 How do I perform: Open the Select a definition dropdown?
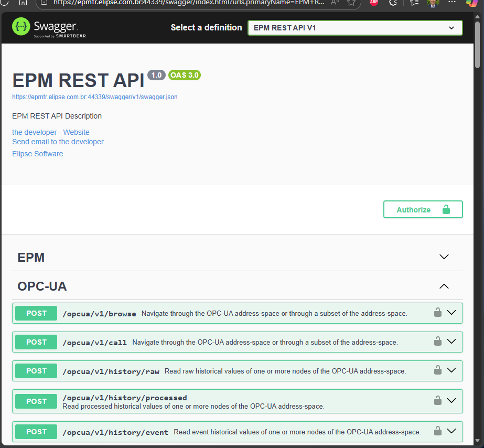(x=355, y=28)
